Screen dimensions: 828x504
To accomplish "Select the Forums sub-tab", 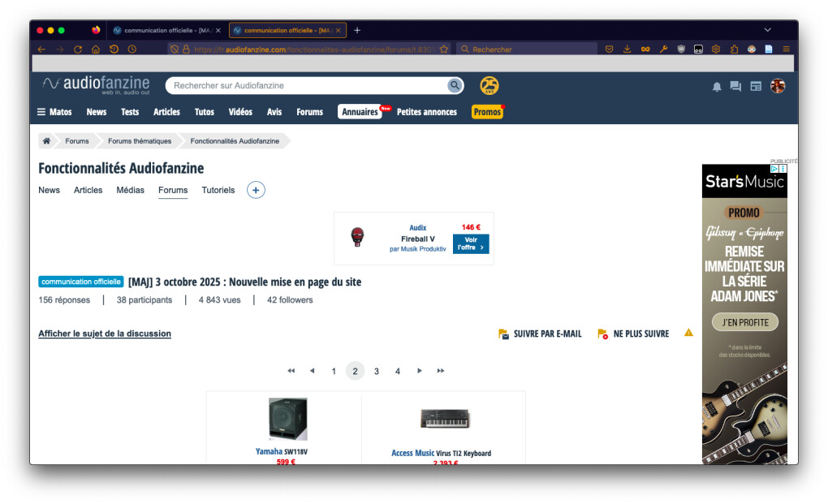I will tap(173, 190).
